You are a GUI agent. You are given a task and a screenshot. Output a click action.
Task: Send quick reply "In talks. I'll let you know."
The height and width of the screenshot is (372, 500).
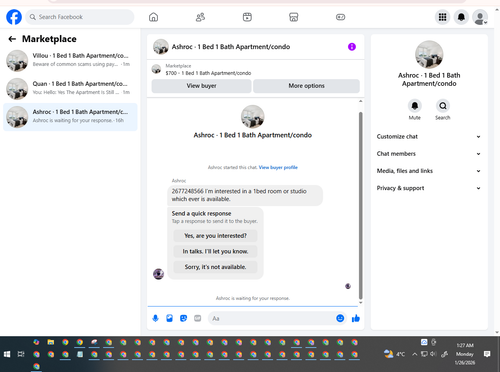215,251
